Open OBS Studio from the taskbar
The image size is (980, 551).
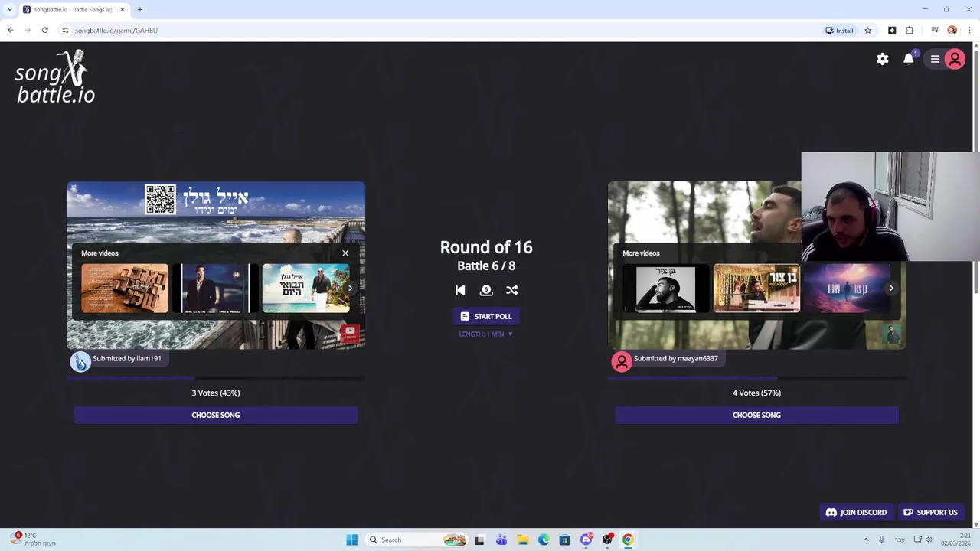point(607,540)
